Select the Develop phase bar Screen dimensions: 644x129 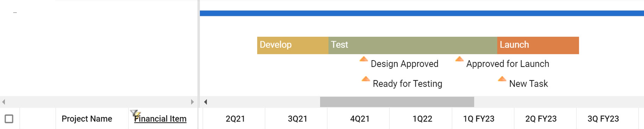(292, 45)
